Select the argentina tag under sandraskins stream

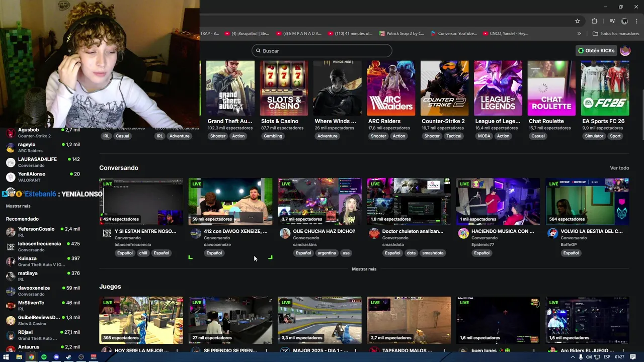327,253
